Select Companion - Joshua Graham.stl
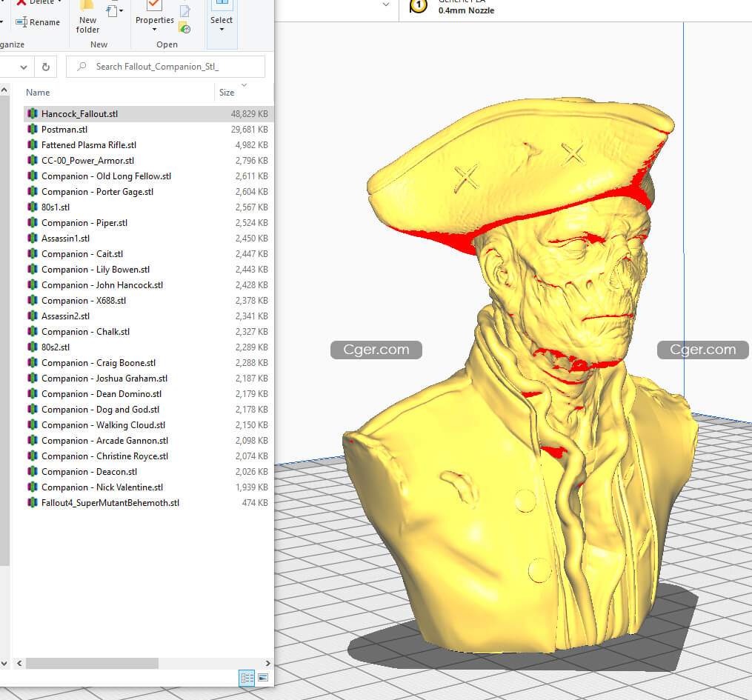Viewport: 752px width, 700px height. pos(149,379)
